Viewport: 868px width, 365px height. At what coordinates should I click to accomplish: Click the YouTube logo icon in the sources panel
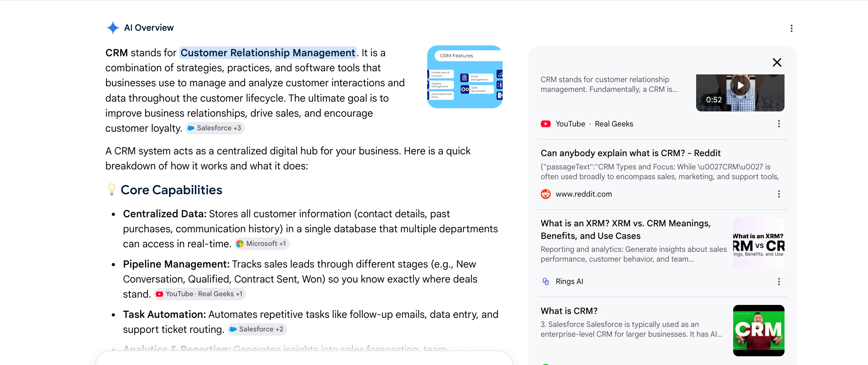pyautogui.click(x=546, y=124)
